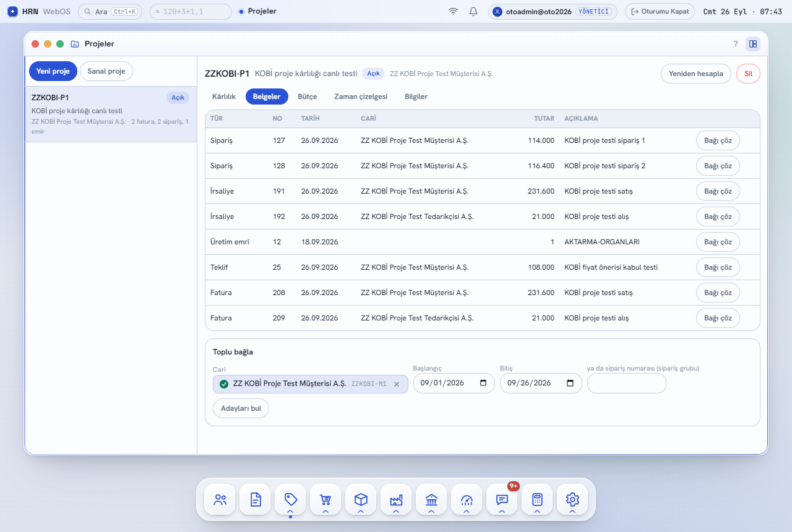The image size is (792, 532).
Task: Switch to the Bütçe tab
Action: coord(308,97)
